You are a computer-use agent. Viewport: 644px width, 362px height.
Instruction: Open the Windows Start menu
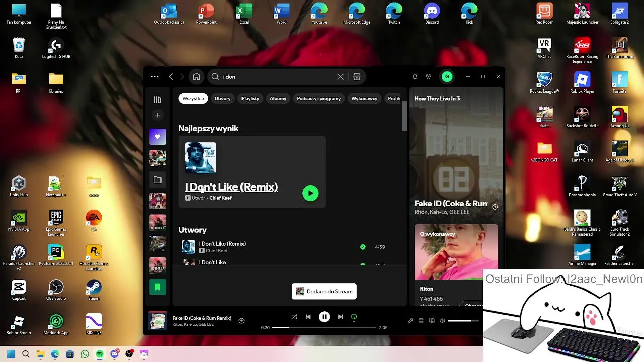(11, 354)
